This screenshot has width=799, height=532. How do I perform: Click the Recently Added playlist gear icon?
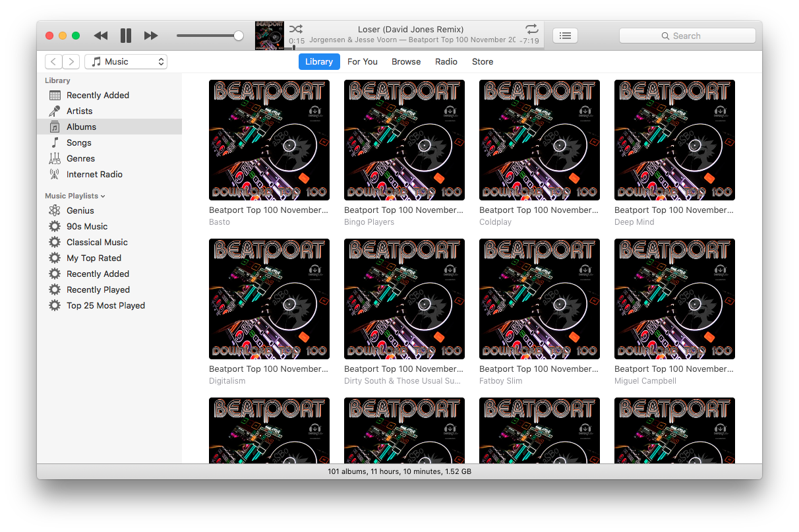(55, 274)
